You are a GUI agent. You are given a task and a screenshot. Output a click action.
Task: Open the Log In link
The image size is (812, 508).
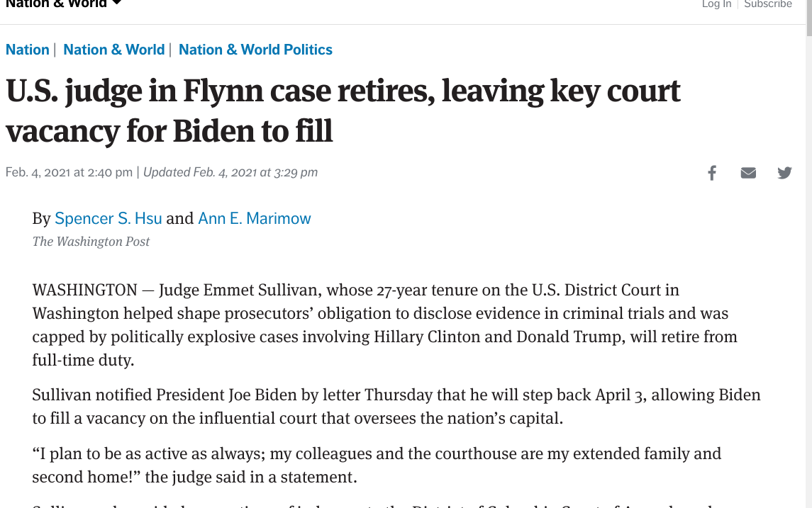tap(717, 4)
